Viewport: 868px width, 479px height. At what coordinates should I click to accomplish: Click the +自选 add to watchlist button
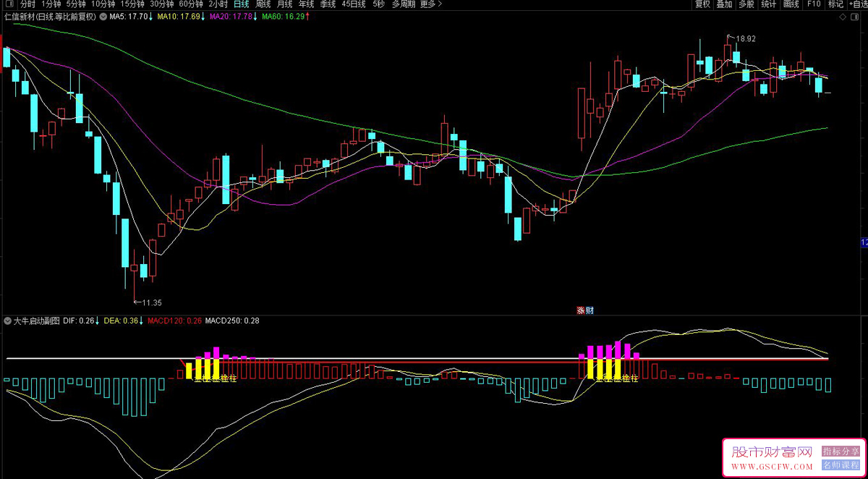click(x=858, y=4)
